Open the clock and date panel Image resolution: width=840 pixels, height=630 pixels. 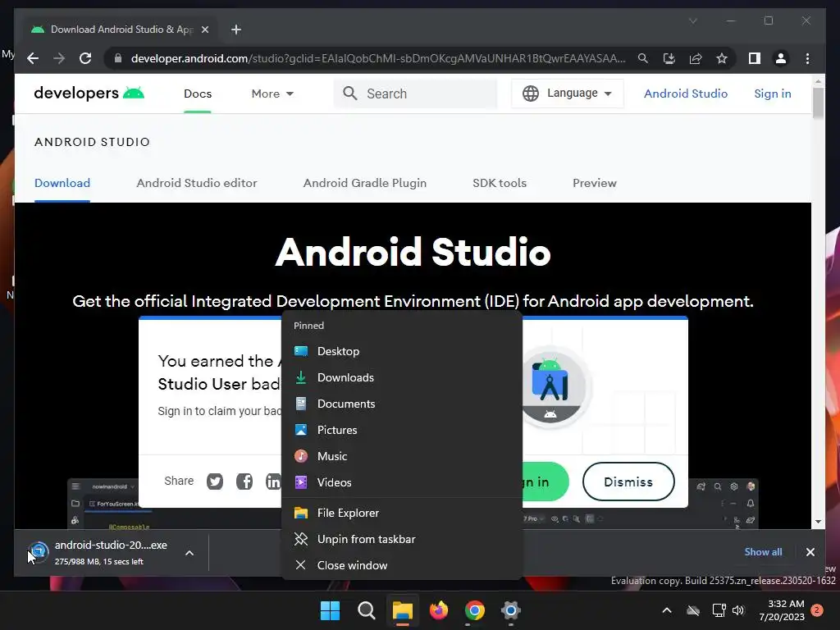pyautogui.click(x=782, y=610)
